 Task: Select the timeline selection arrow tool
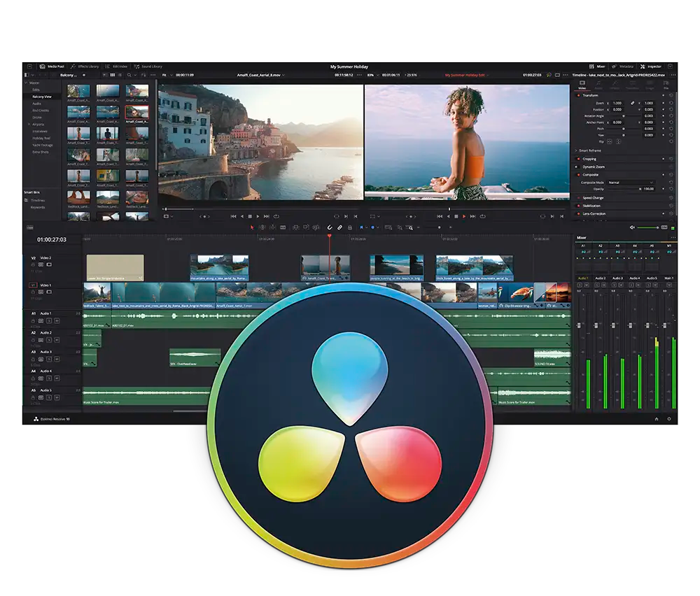(x=253, y=227)
